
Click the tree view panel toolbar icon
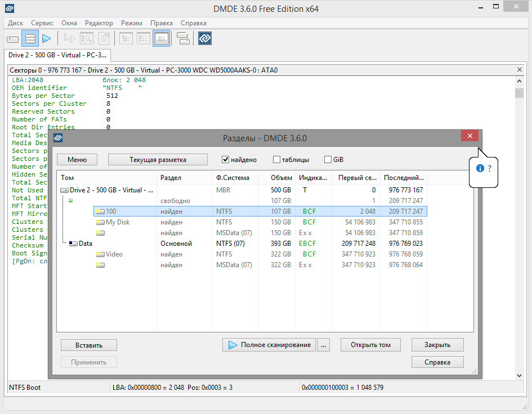pyautogui.click(x=126, y=39)
